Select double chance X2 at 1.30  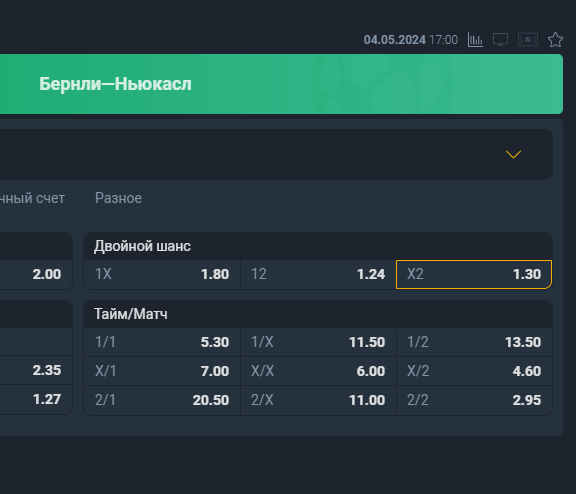tap(474, 274)
